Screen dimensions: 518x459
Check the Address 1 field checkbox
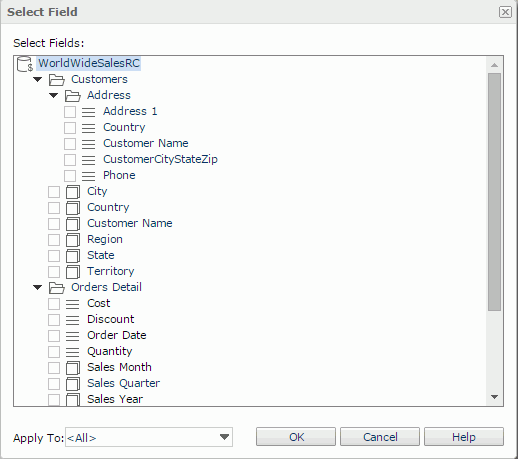(70, 112)
